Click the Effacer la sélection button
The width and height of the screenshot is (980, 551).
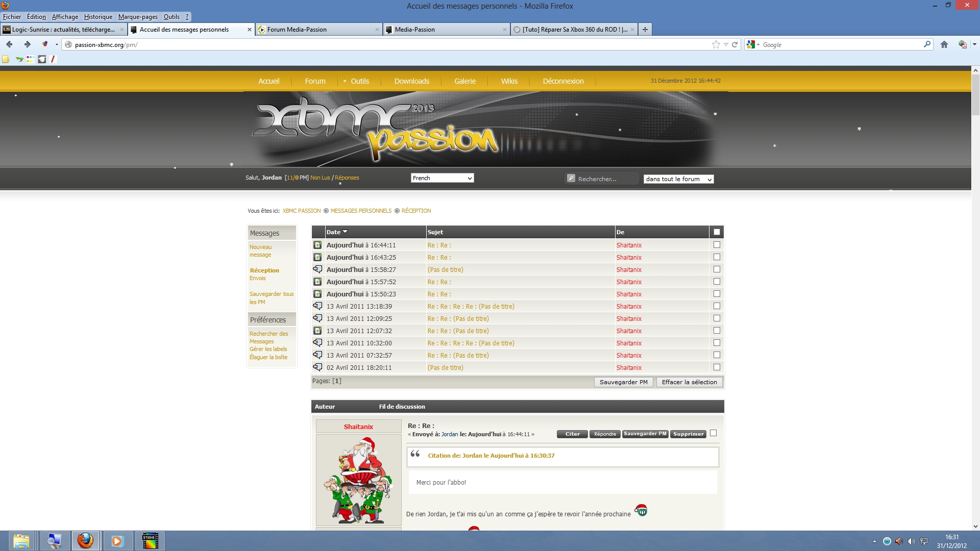[x=689, y=382]
